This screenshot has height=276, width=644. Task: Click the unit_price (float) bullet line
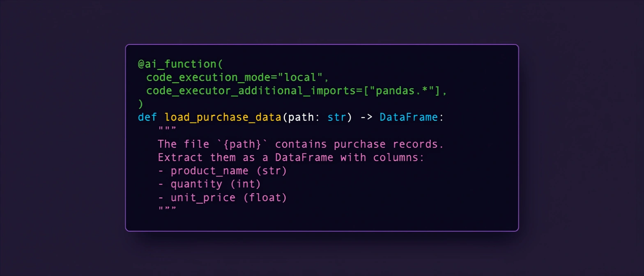(222, 198)
